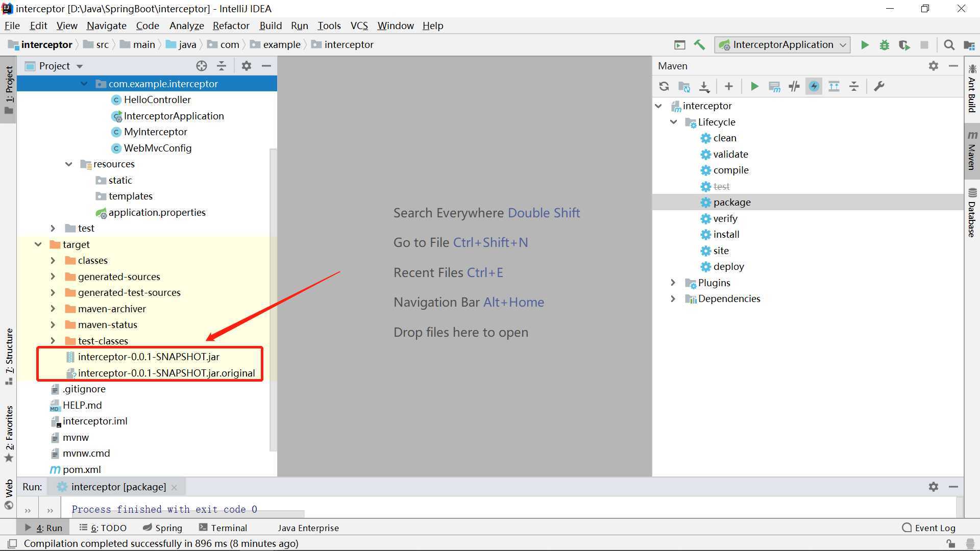Image resolution: width=980 pixels, height=551 pixels.
Task: Open the Refactor menu
Action: click(x=231, y=26)
